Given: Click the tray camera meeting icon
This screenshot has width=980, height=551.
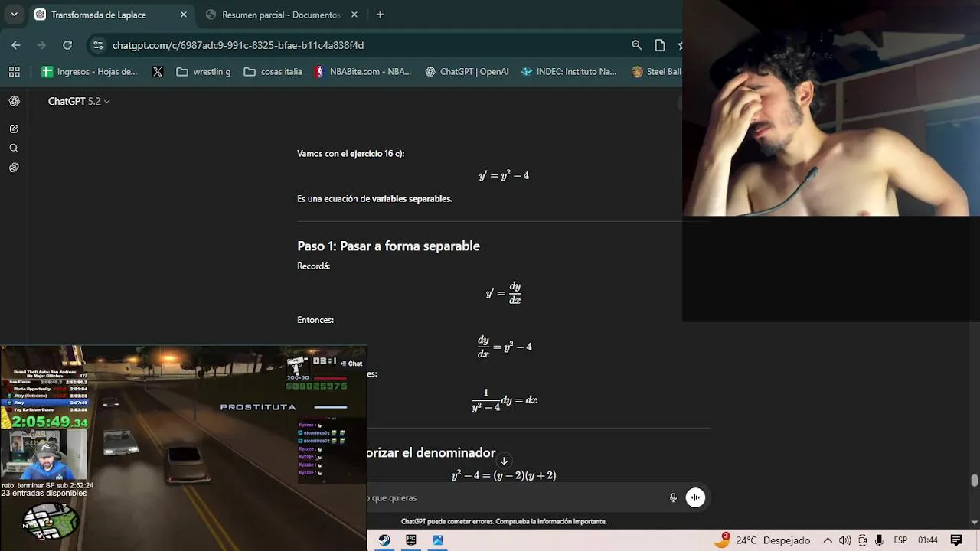Looking at the screenshot, I should click(862, 540).
